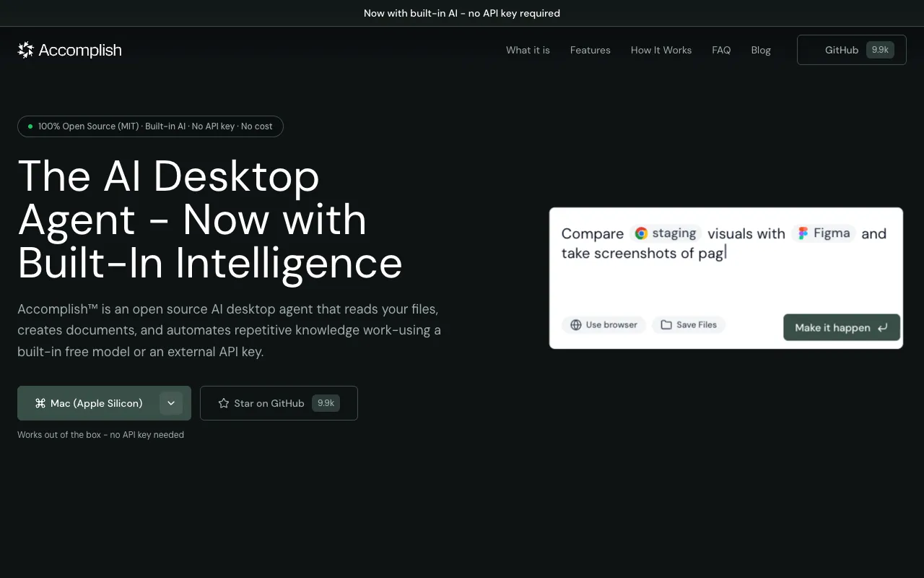Click the Figma icon in the prompt

803,233
